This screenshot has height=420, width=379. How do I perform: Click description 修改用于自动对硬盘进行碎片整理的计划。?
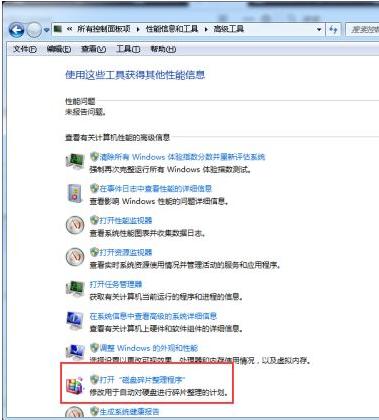[159, 392]
